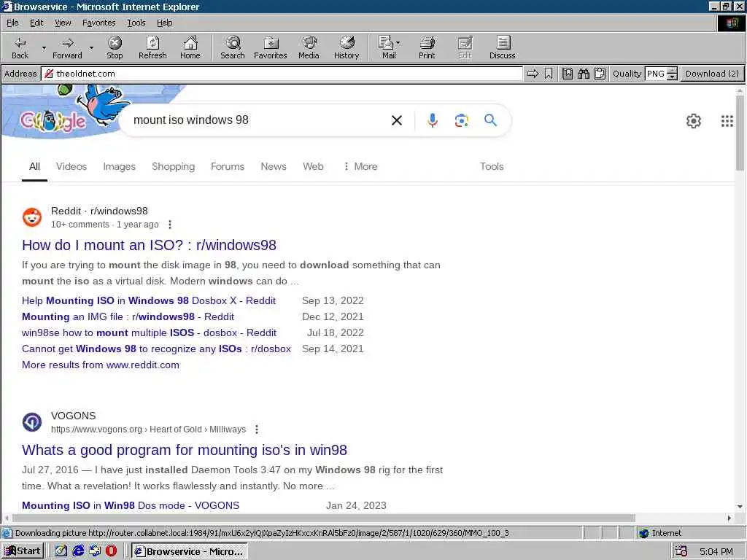
Task: Click the Go arrow next to address bar
Action: [533, 74]
